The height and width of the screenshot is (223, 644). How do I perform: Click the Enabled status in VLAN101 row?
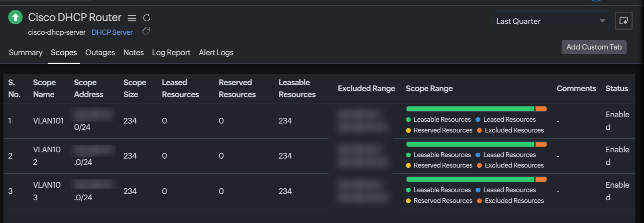tap(617, 121)
